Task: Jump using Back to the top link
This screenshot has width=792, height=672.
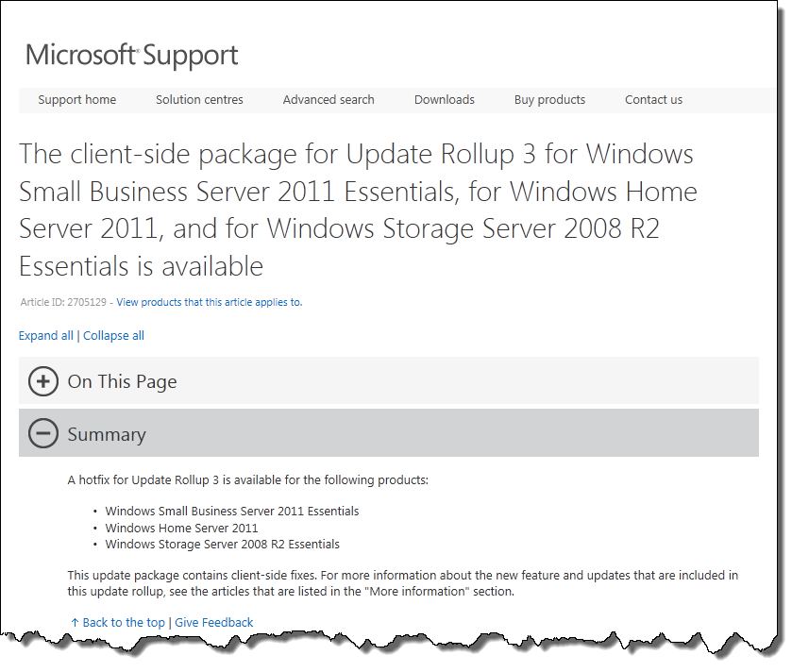Action: tap(124, 623)
